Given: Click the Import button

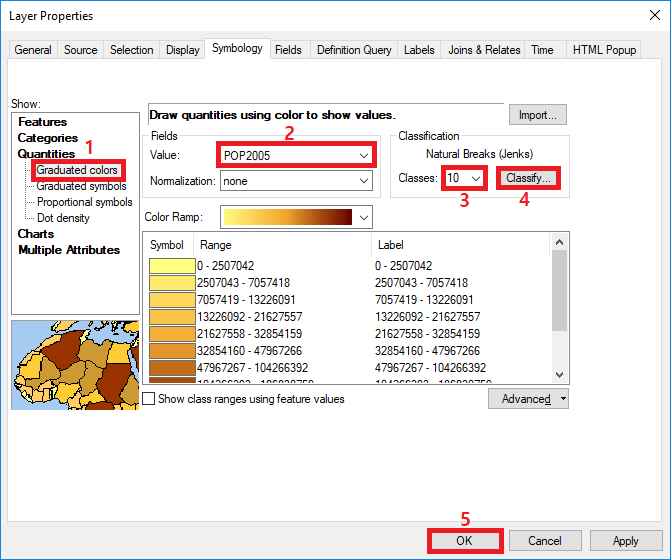Looking at the screenshot, I should tap(538, 115).
